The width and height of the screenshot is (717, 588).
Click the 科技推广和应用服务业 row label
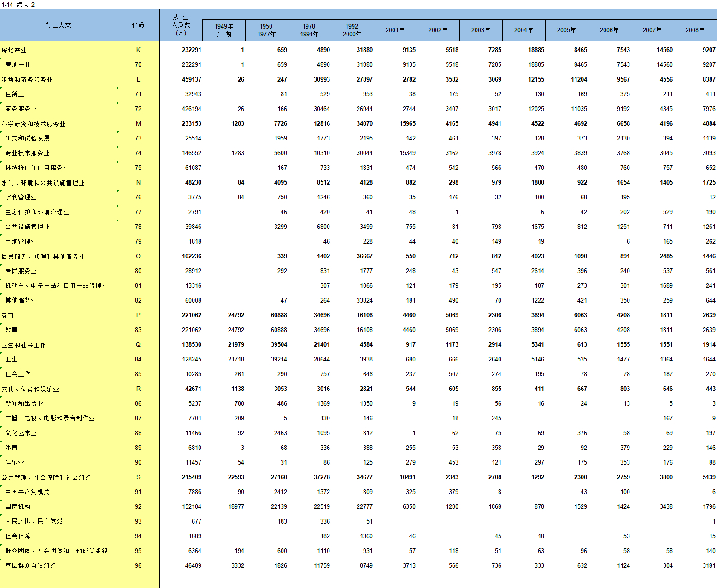(x=37, y=168)
